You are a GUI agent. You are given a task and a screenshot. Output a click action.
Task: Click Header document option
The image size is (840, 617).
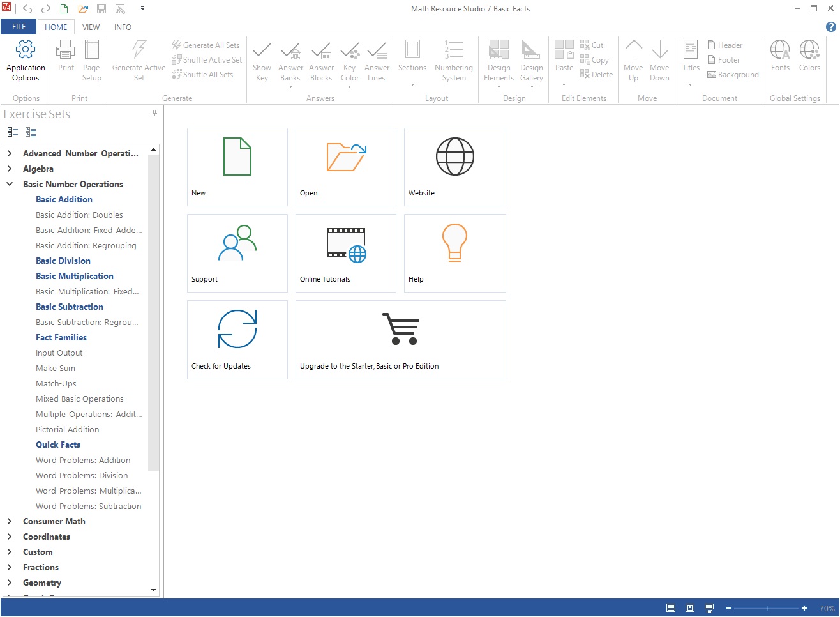724,45
